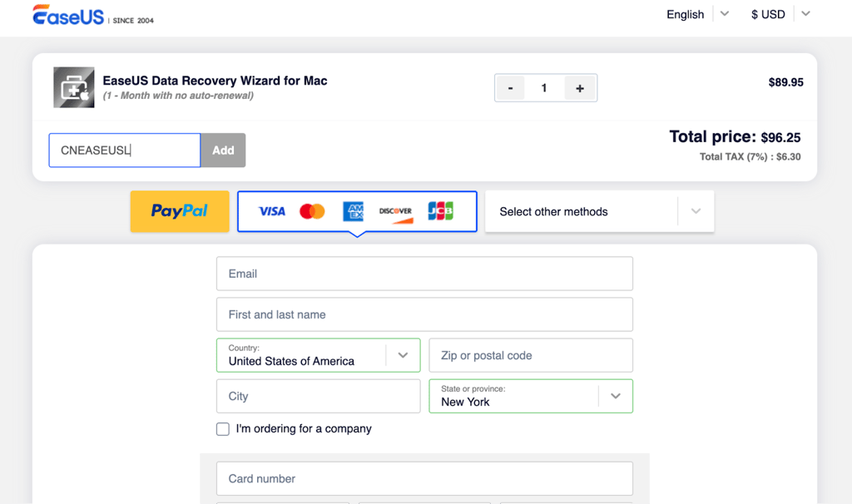This screenshot has width=852, height=504.
Task: Click the Total TAX (7%) : $6.30 text
Action: click(x=750, y=157)
